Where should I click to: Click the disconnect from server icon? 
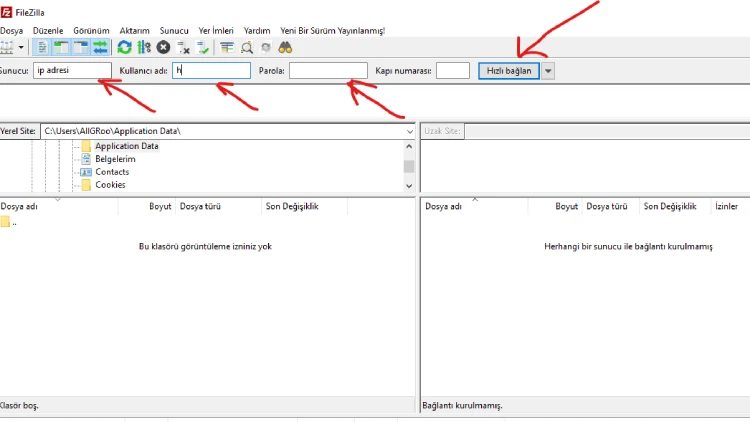(x=183, y=47)
